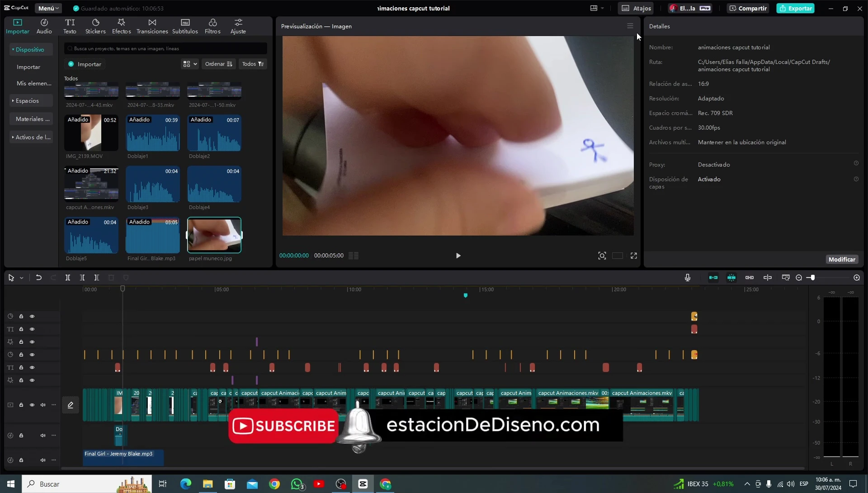Open the Ajuste panel icon

coord(238,26)
